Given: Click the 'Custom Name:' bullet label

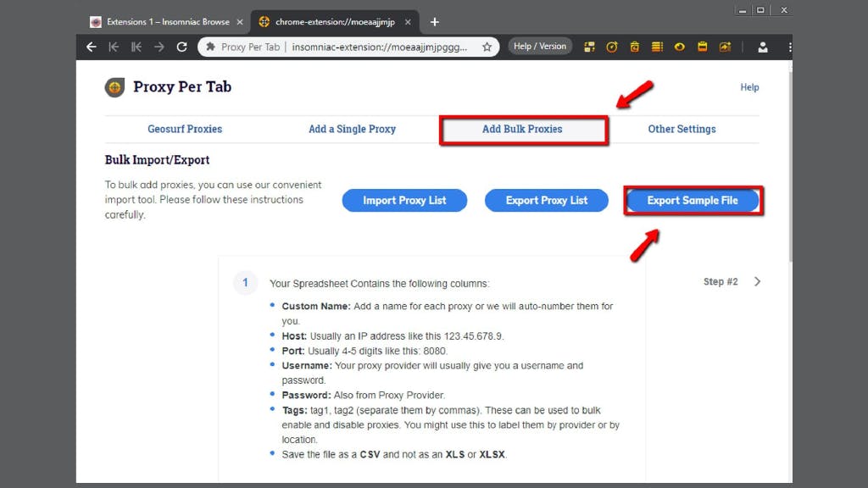Looking at the screenshot, I should coord(316,306).
